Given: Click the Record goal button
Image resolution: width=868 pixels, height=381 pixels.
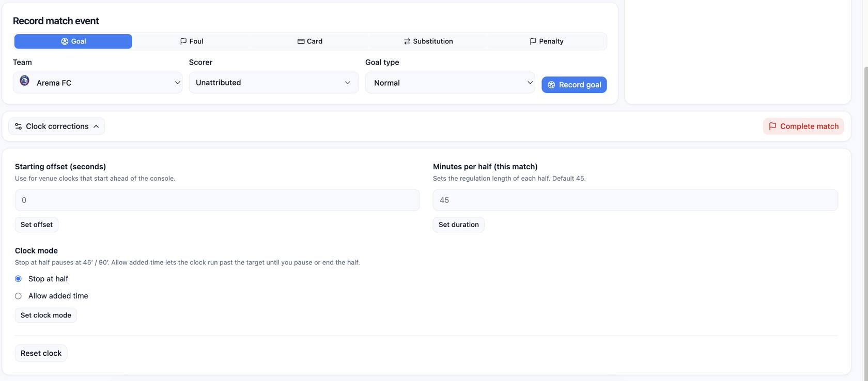Looking at the screenshot, I should click(x=574, y=85).
